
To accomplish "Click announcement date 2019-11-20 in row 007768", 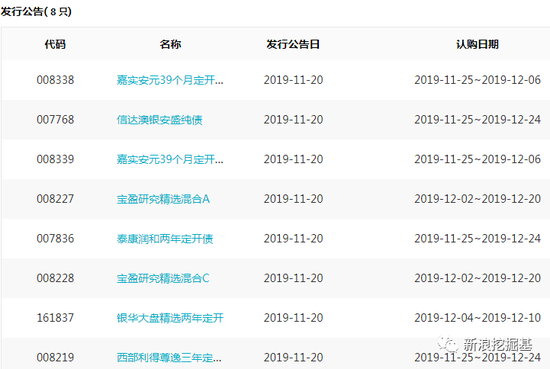I will tap(293, 120).
